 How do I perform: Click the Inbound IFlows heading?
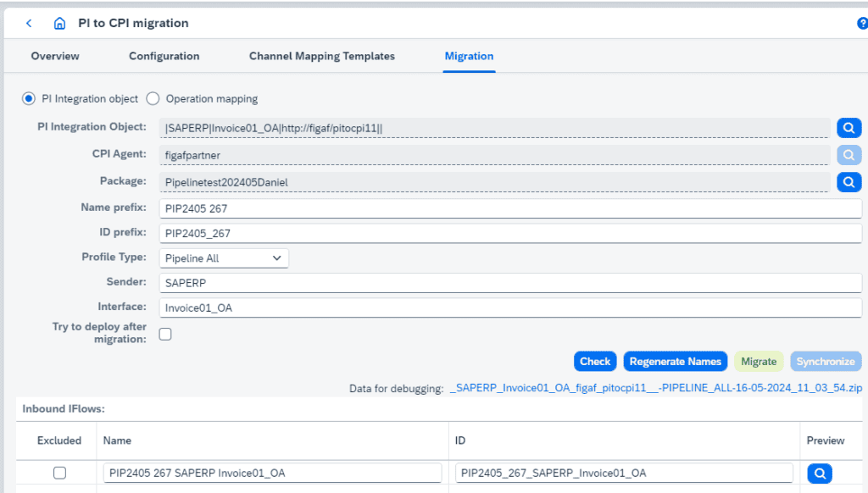64,409
